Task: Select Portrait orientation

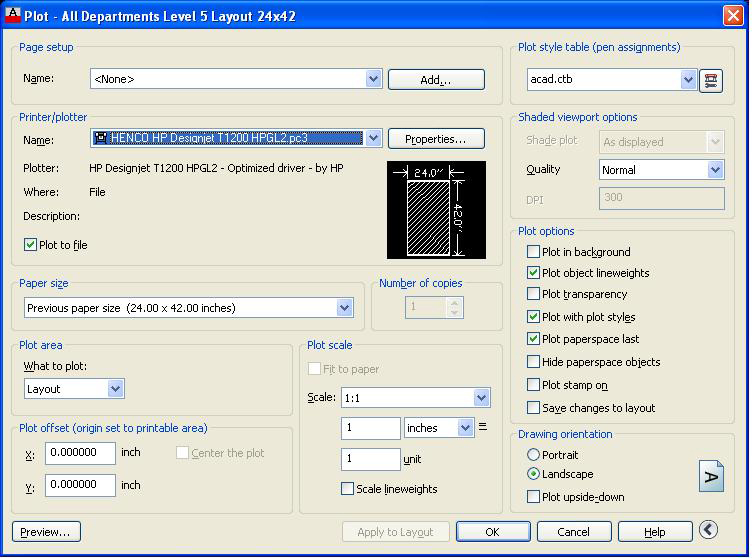Action: tap(533, 454)
